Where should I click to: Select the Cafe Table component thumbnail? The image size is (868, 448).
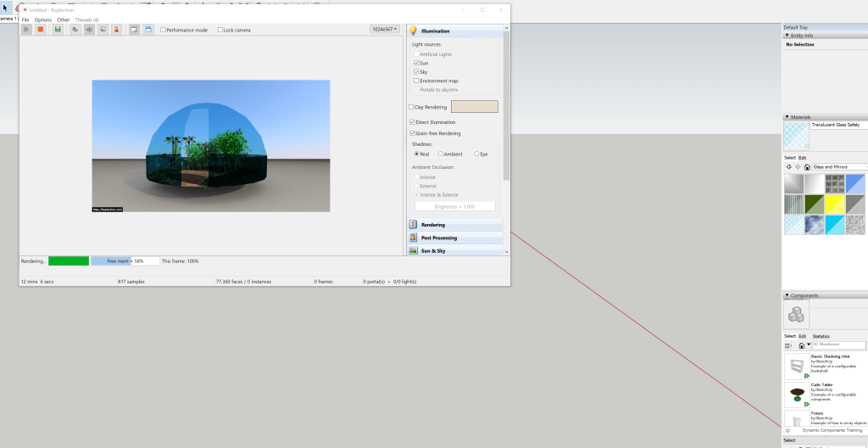[x=795, y=395]
